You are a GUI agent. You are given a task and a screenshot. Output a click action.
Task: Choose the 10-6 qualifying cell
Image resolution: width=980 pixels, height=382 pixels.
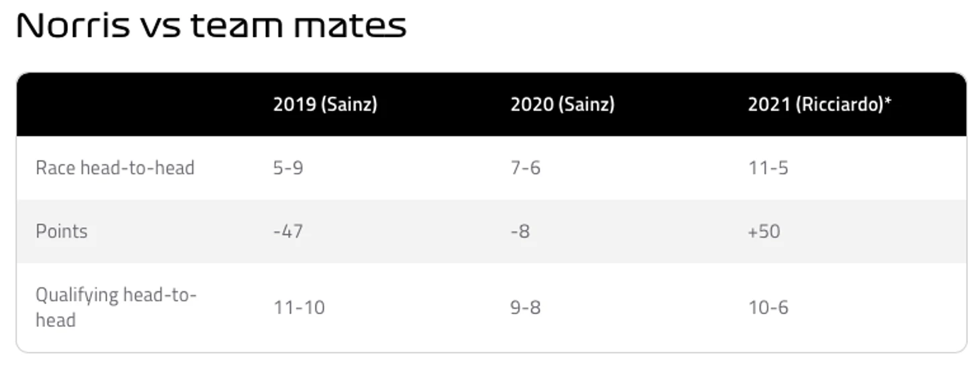768,307
